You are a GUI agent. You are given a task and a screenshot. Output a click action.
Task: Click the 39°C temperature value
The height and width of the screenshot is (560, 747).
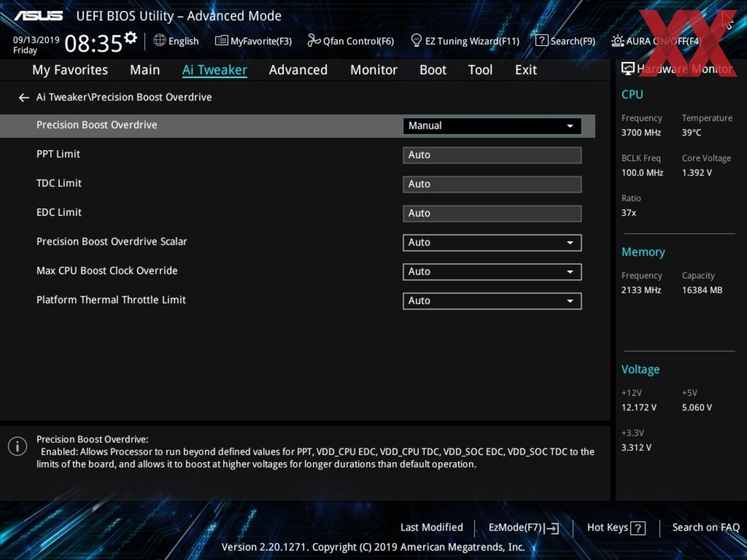[692, 133]
